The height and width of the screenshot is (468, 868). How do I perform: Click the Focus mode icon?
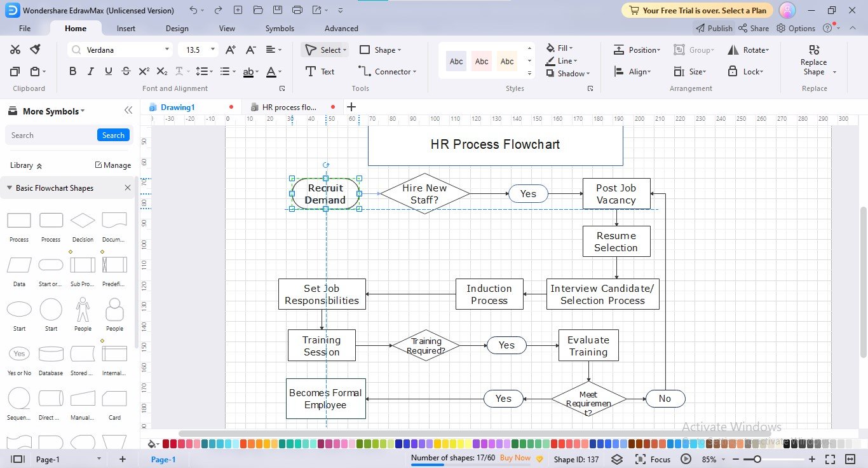pos(641,459)
